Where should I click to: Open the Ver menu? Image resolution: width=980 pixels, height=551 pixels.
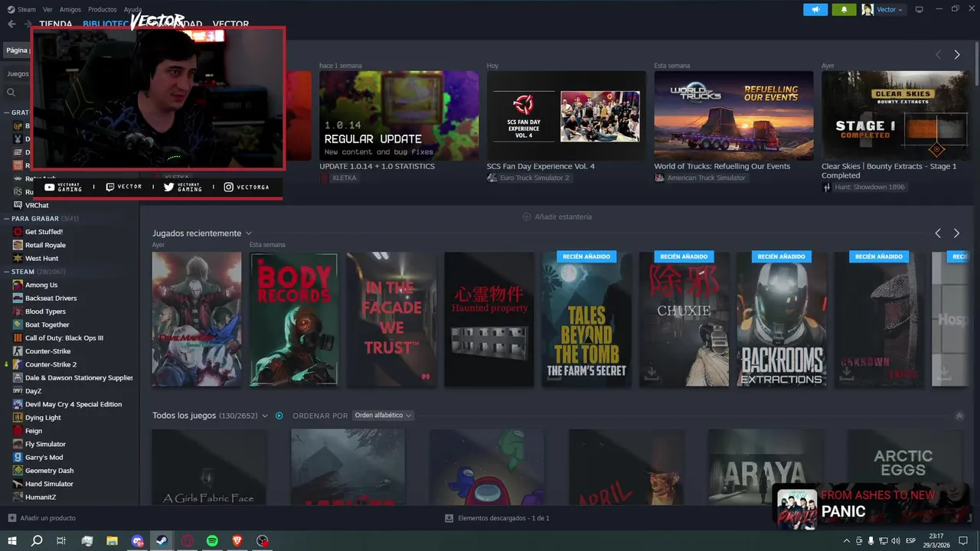coord(47,9)
